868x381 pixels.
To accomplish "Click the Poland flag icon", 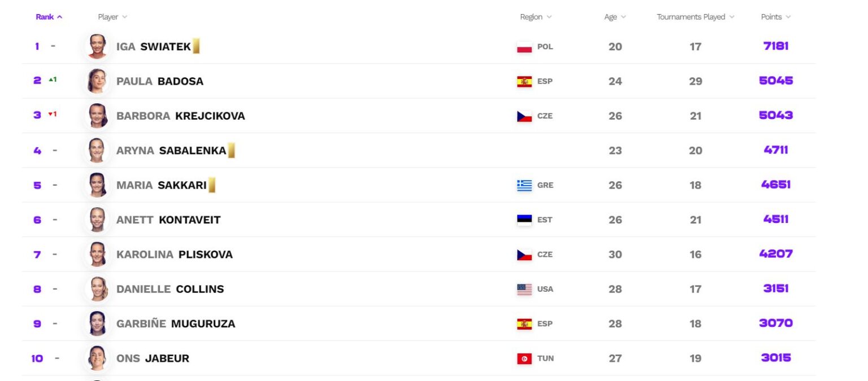I will (x=524, y=47).
